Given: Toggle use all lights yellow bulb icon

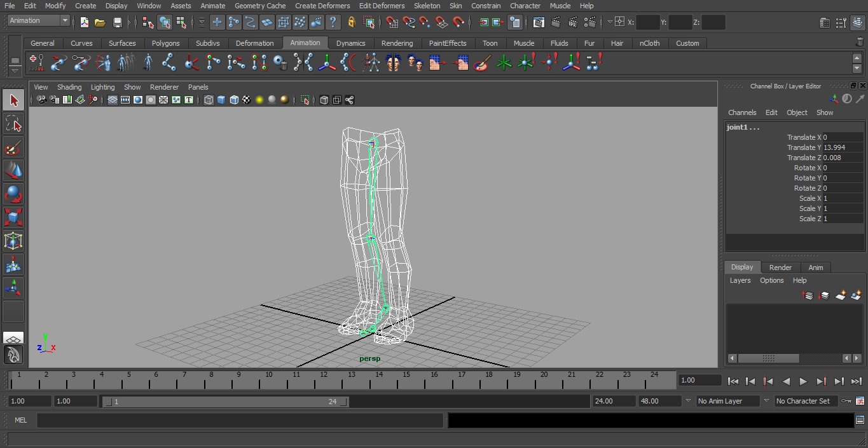Looking at the screenshot, I should tap(259, 100).
